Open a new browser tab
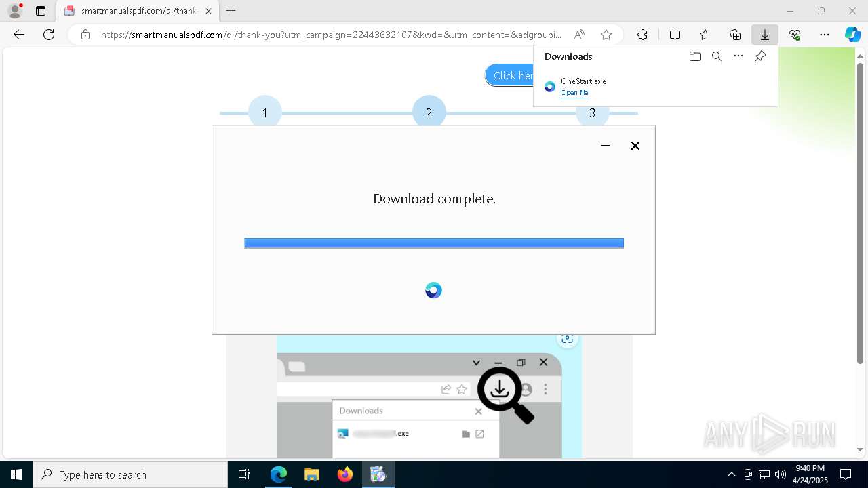 point(231,11)
